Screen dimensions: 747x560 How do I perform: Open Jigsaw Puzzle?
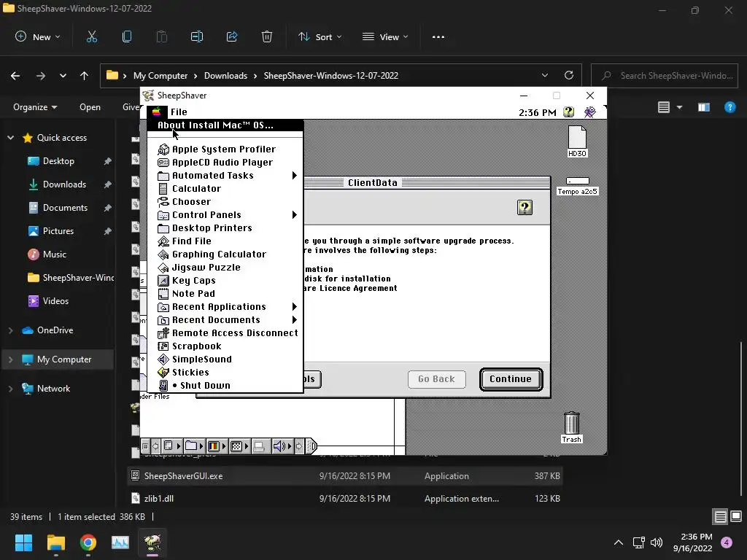(x=225, y=267)
